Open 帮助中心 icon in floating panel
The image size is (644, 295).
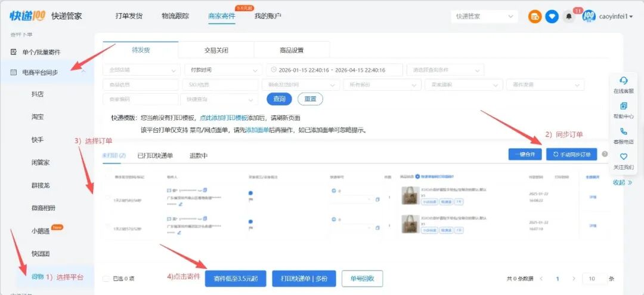coord(624,106)
